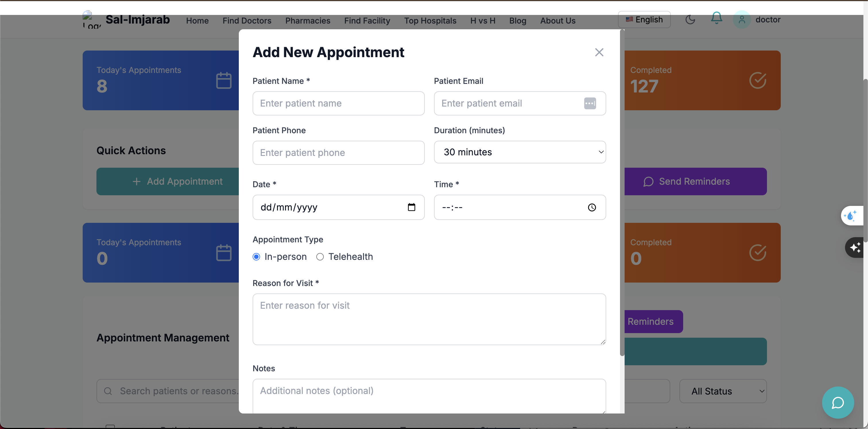Select the In-person appointment type
The image size is (868, 429).
[256, 257]
